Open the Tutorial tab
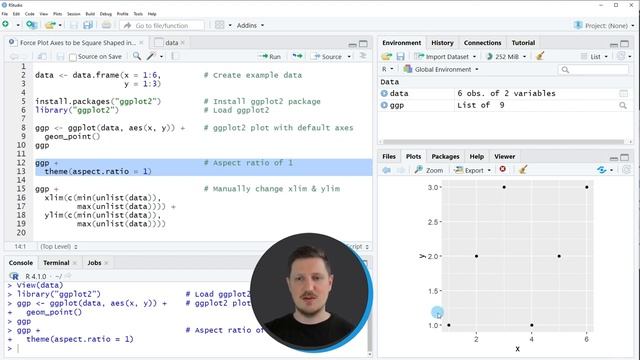 (x=523, y=42)
